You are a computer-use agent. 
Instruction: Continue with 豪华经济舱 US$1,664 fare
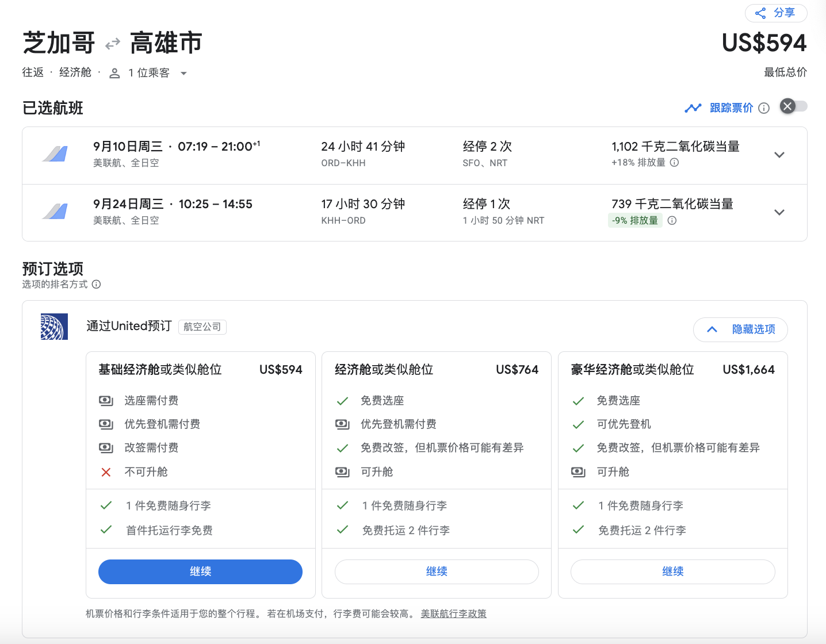pyautogui.click(x=672, y=572)
